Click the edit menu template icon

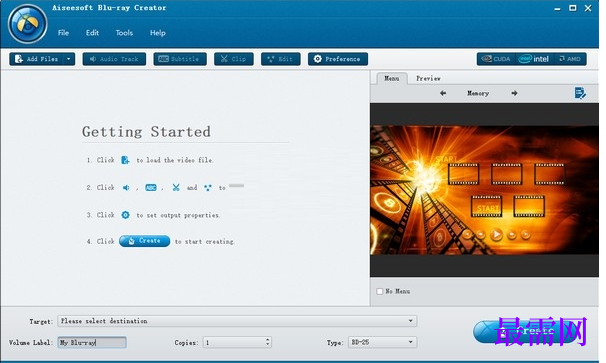[580, 93]
